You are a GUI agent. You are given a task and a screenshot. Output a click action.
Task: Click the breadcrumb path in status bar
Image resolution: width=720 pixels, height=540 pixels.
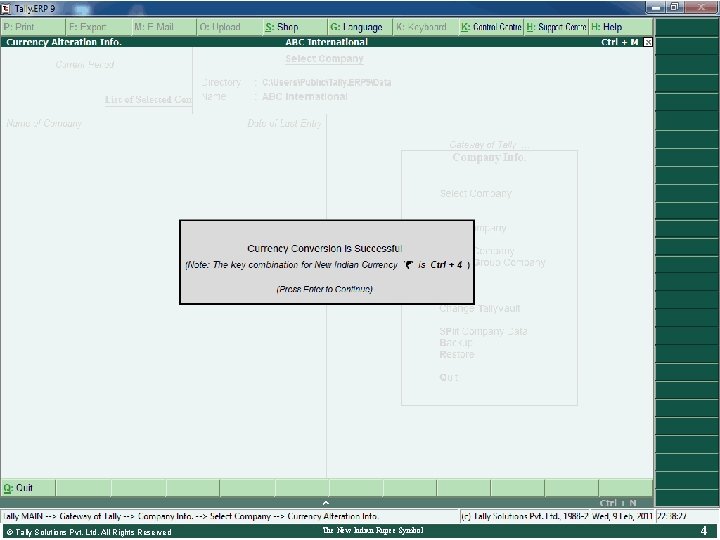coord(191,517)
